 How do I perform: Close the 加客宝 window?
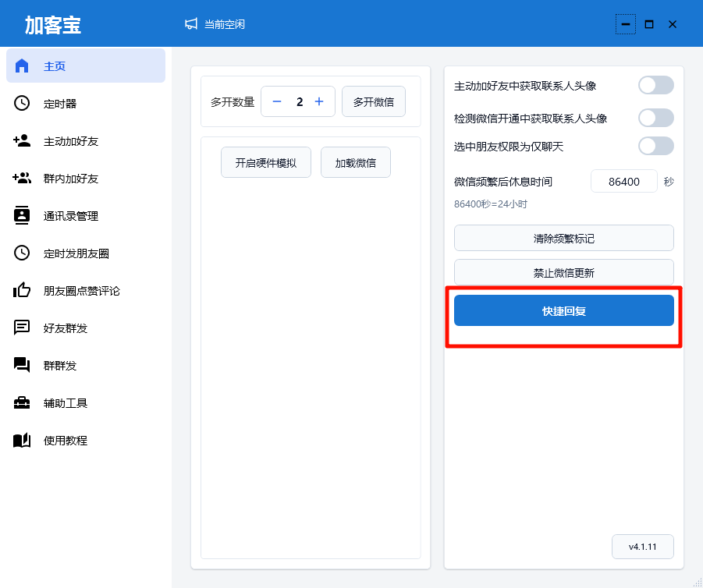pyautogui.click(x=672, y=24)
